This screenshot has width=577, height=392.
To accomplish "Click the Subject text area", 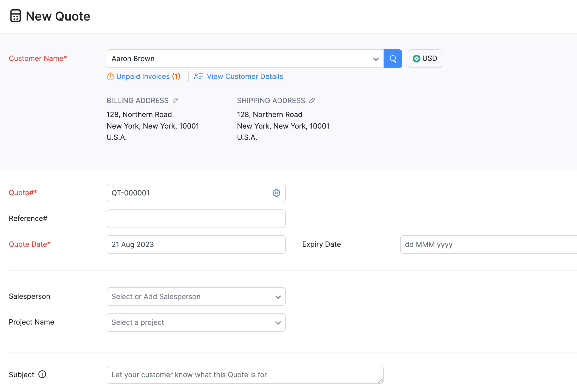I will [245, 375].
